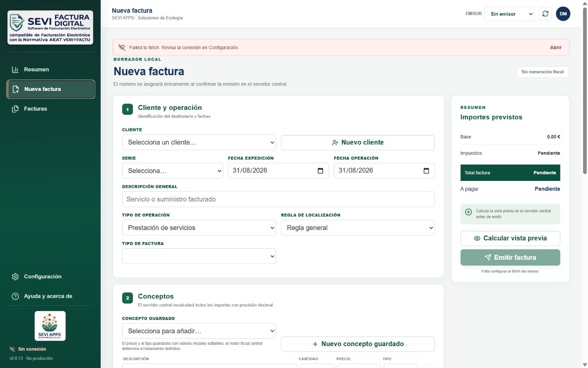Click the 'Conceptos' section heading
Screen dimensions: 588x368
156,297
